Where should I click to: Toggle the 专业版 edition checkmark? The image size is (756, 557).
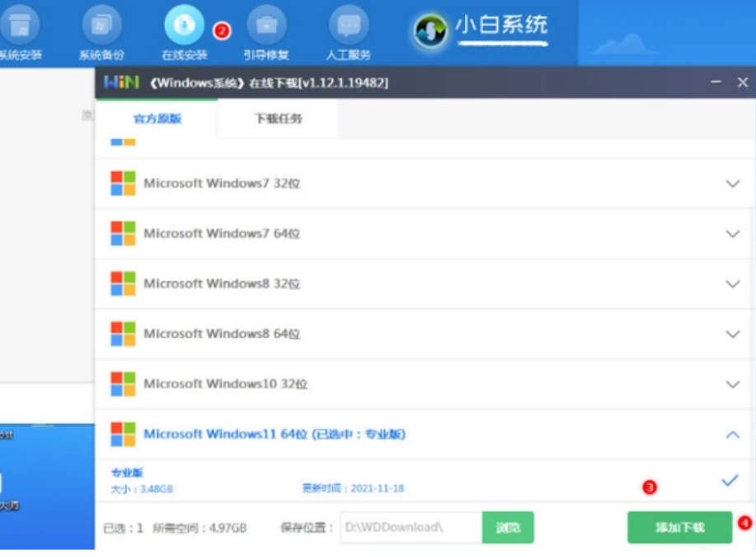click(730, 480)
